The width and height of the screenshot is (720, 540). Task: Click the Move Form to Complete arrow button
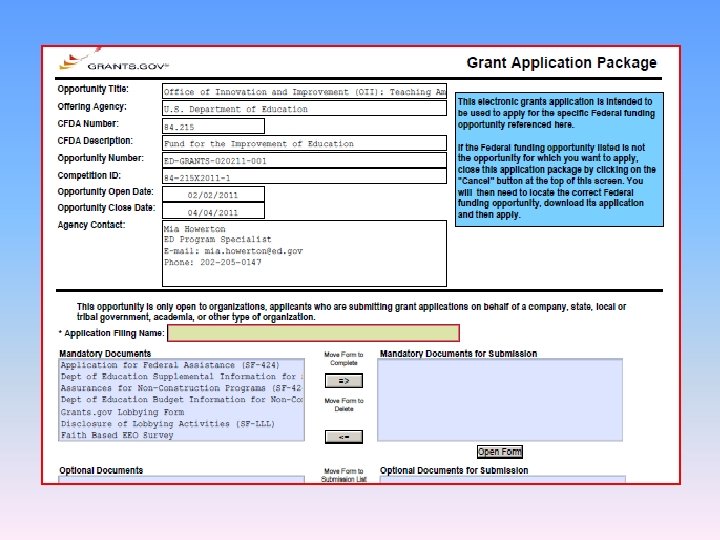[x=343, y=381]
